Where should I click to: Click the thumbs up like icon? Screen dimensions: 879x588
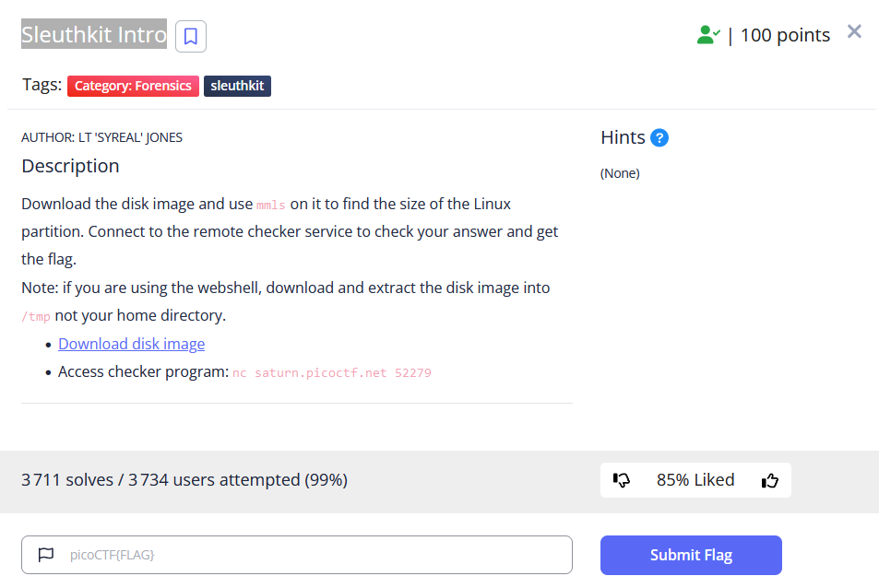[x=770, y=480]
